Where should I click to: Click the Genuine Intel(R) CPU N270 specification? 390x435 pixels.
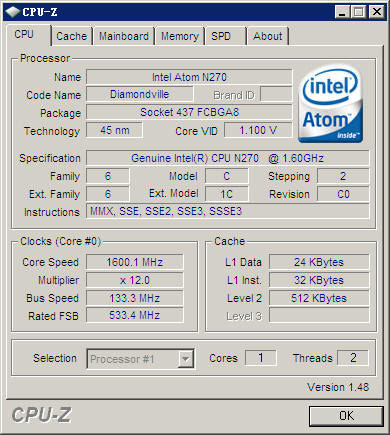(228, 158)
